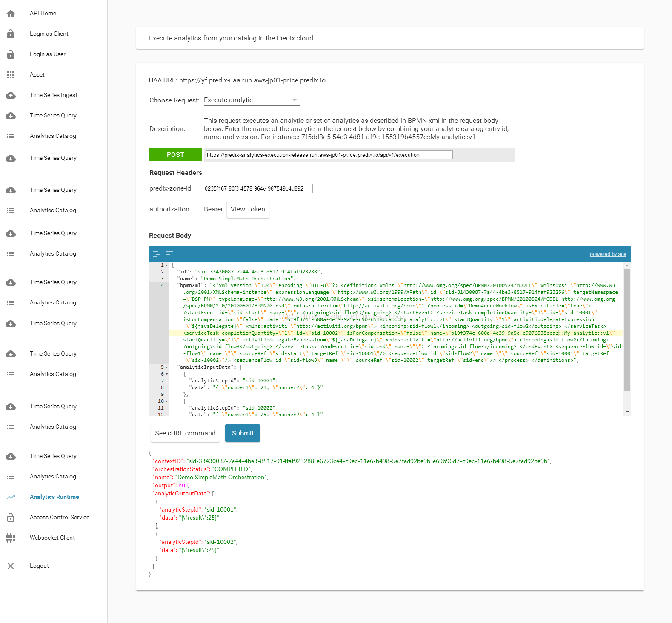The width and height of the screenshot is (672, 623).
Task: Click the See cURL command button
Action: click(185, 433)
